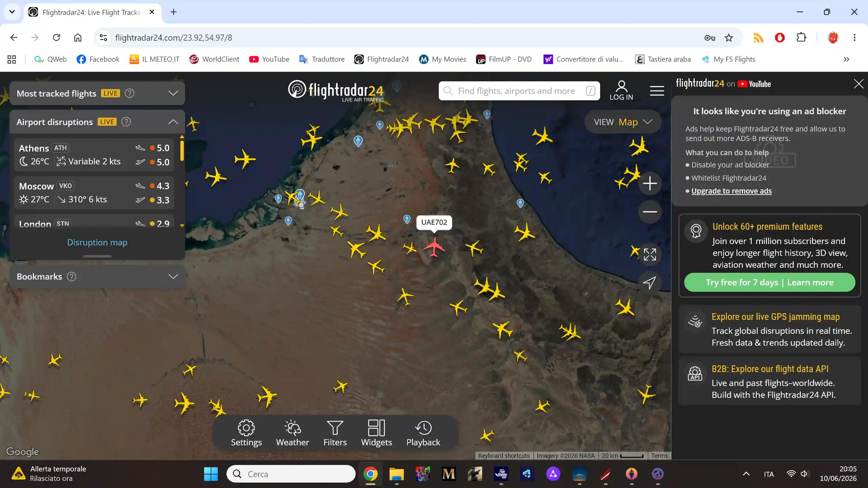Show hidden bookmarks overflow chevron
This screenshot has width=868, height=488.
point(846,59)
